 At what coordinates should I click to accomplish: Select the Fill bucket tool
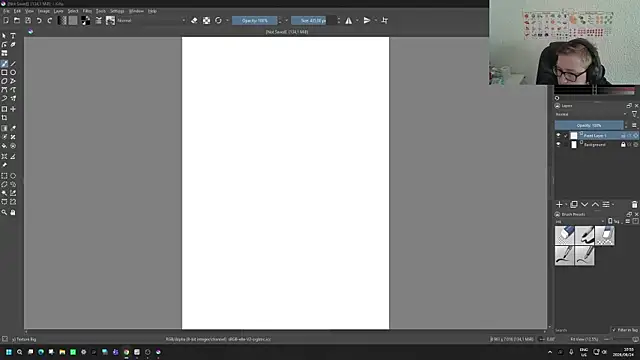pos(4,146)
